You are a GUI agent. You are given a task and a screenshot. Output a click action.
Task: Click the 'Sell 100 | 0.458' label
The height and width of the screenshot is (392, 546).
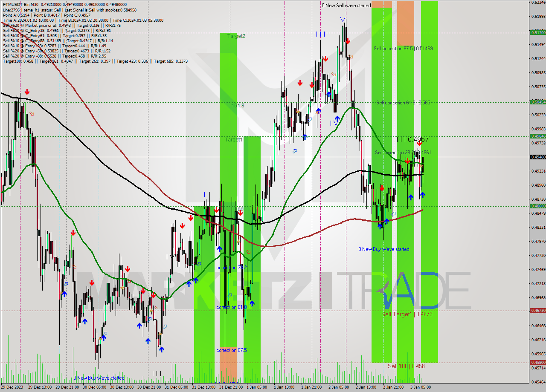click(406, 366)
